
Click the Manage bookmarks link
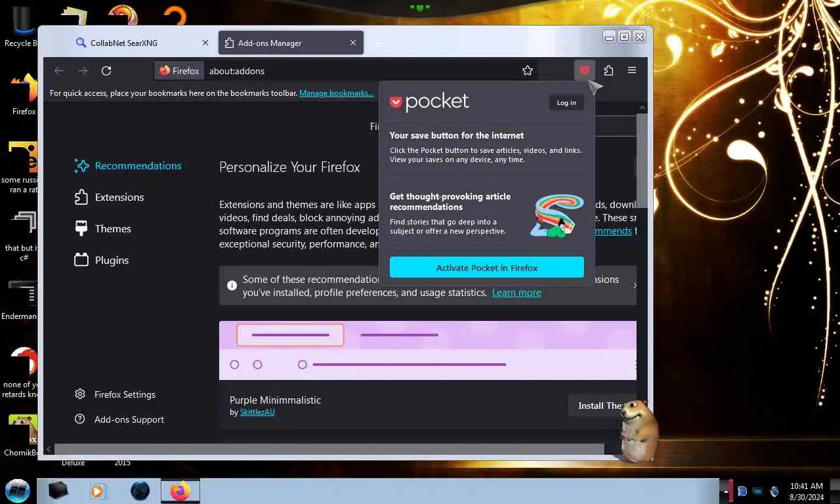point(337,93)
